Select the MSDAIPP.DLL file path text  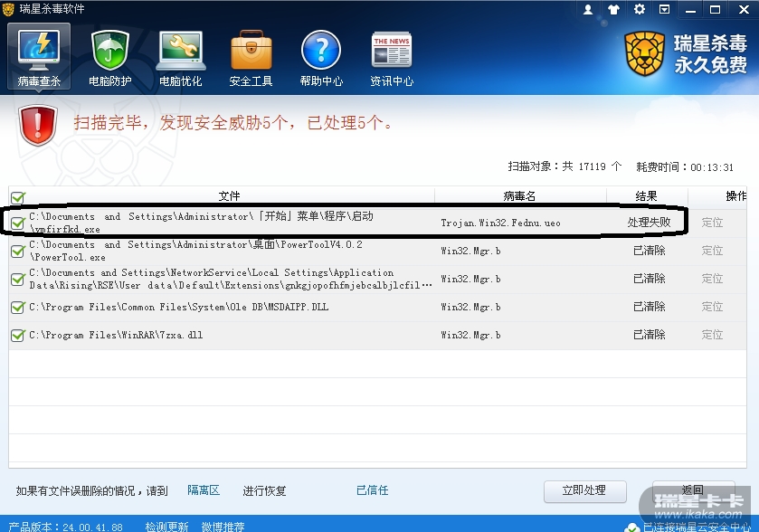(178, 307)
